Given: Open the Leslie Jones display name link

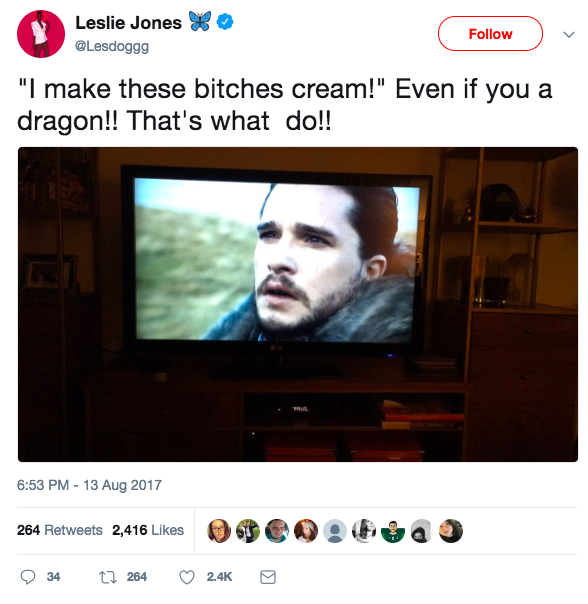Looking at the screenshot, I should pyautogui.click(x=129, y=23).
